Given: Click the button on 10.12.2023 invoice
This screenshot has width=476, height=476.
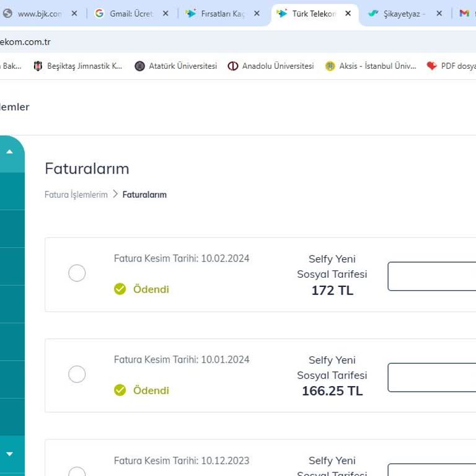Looking at the screenshot, I should [432, 470].
